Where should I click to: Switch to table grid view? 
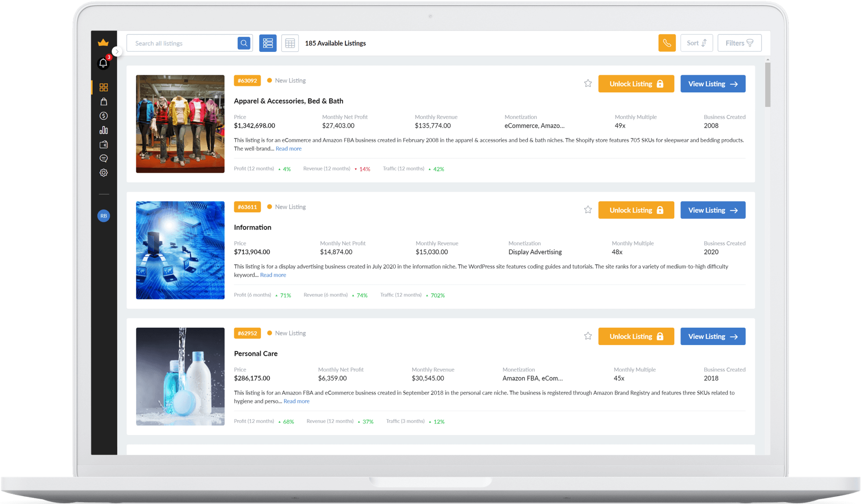(290, 43)
